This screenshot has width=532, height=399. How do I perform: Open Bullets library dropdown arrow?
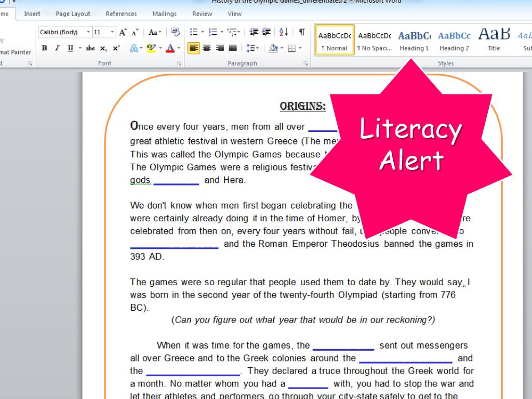[x=203, y=32]
